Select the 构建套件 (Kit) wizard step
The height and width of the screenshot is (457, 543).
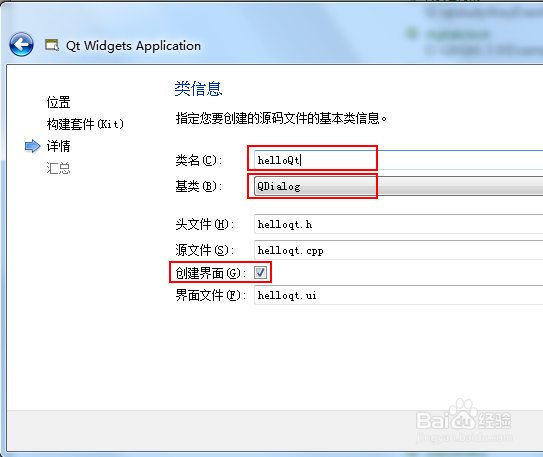[x=85, y=124]
